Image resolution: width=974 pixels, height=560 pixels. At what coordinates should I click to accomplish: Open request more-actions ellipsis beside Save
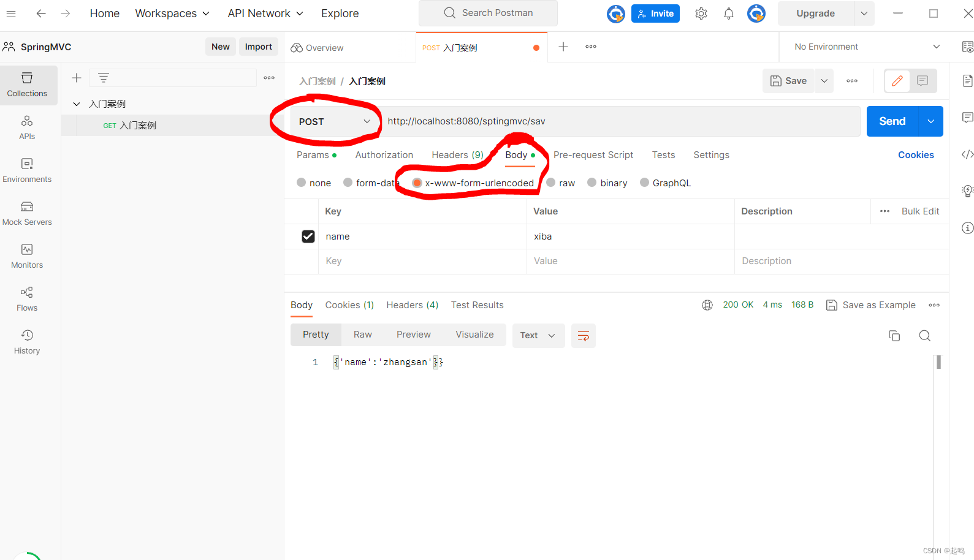tap(852, 81)
